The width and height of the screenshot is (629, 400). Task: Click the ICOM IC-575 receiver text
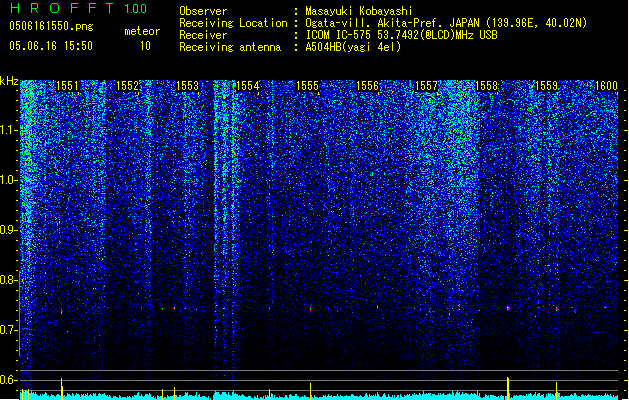(401, 35)
